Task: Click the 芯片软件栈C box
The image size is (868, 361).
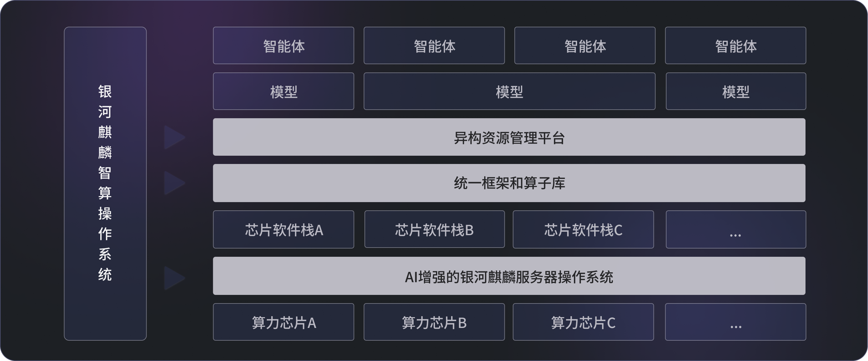Action: (583, 229)
